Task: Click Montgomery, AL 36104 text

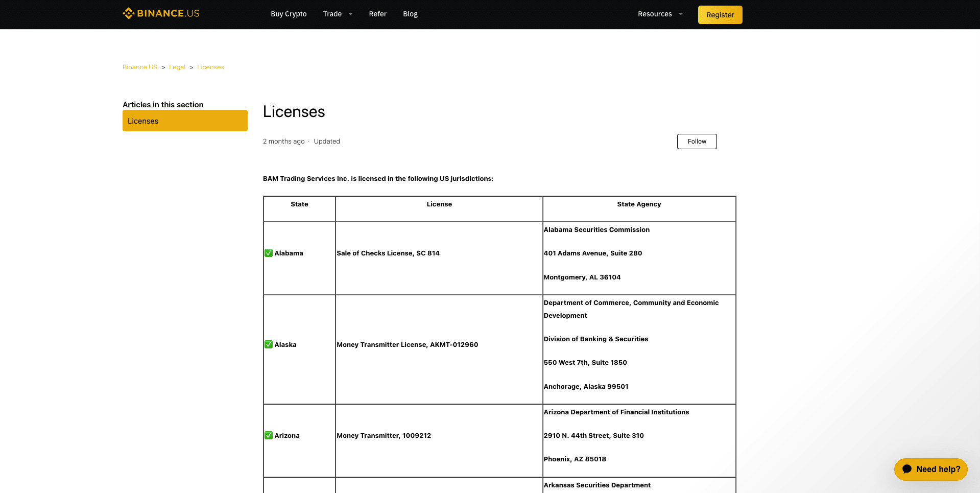Action: (x=582, y=277)
